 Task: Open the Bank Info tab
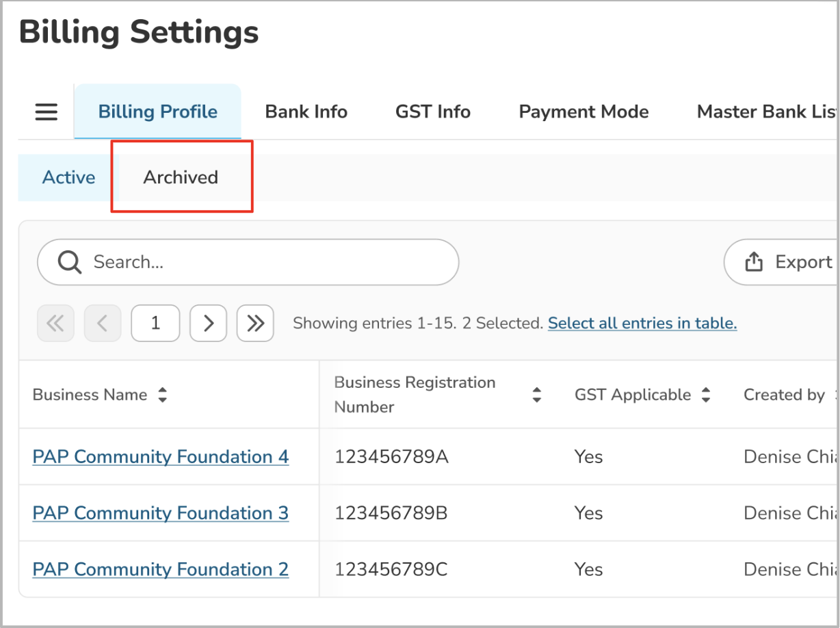pos(306,112)
